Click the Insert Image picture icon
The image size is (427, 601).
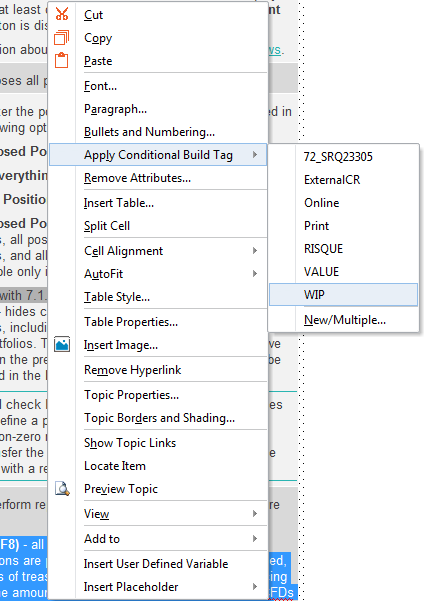(62, 345)
